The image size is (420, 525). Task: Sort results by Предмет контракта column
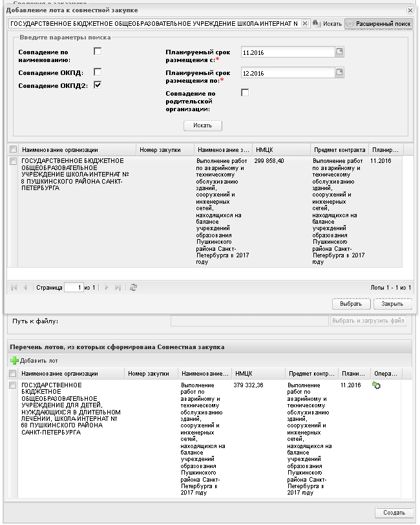340,149
